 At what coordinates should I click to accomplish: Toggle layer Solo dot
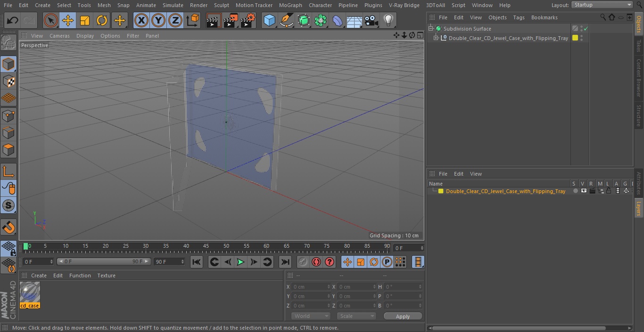(x=575, y=191)
